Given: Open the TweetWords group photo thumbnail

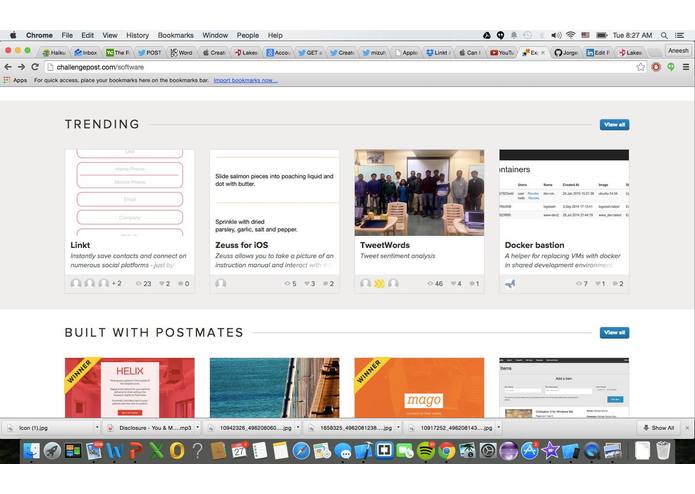Looking at the screenshot, I should 419,193.
